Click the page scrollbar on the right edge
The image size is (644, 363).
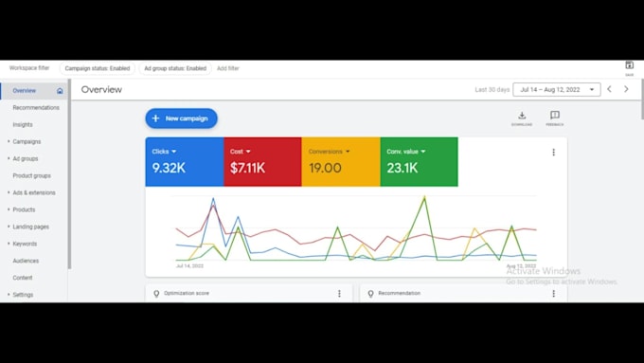click(641, 99)
